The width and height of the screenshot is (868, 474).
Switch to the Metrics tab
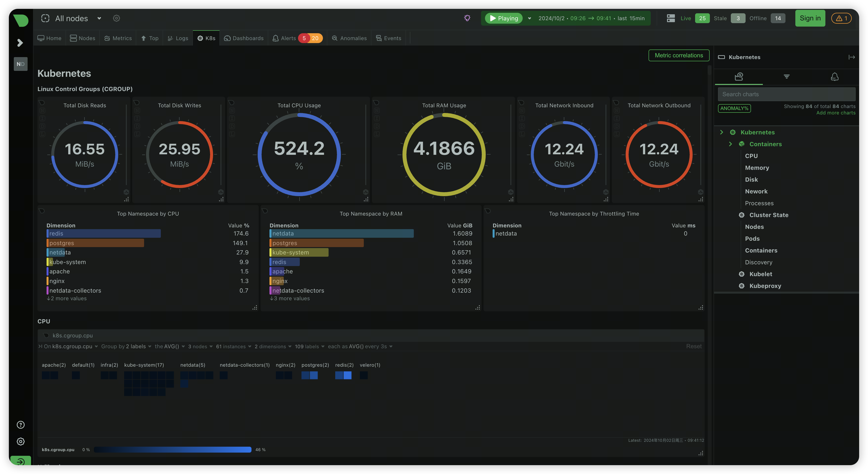click(x=118, y=38)
